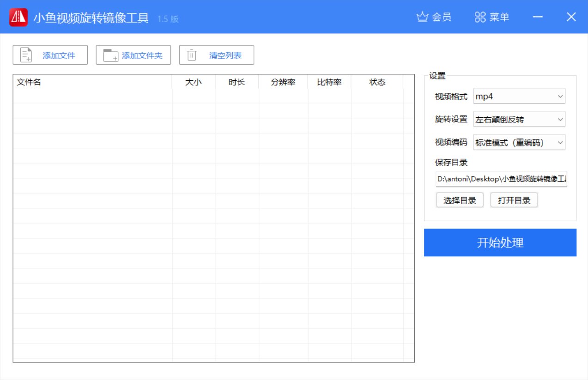Click the 开始处理 start processing button
588x380 pixels.
(500, 242)
